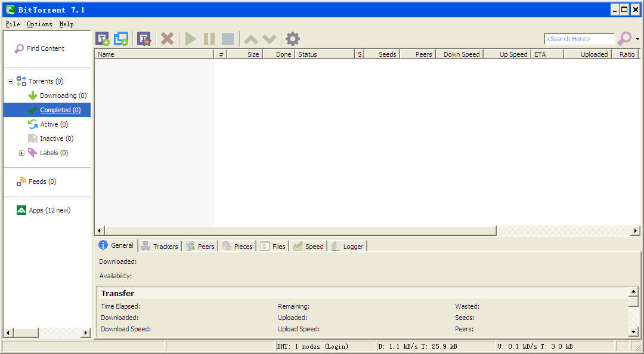The width and height of the screenshot is (644, 354).
Task: Switch to the Files tab
Action: coord(273,247)
